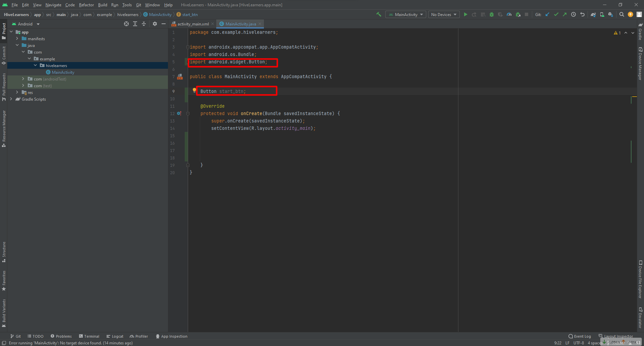Expand the manifests folder arrow
This screenshot has height=346, width=644.
point(17,39)
